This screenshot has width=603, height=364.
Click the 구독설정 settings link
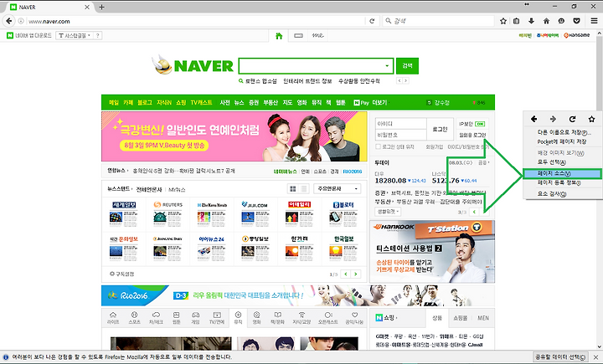coord(122,274)
